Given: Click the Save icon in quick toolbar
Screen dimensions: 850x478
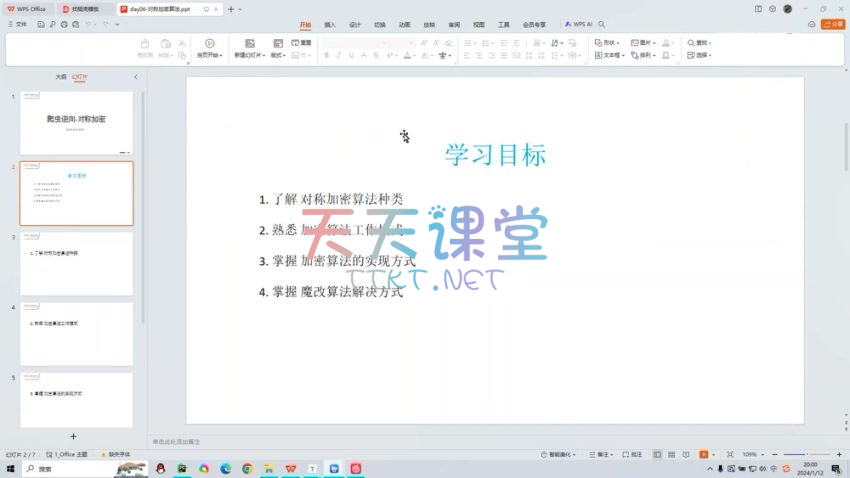Looking at the screenshot, I should [37, 24].
